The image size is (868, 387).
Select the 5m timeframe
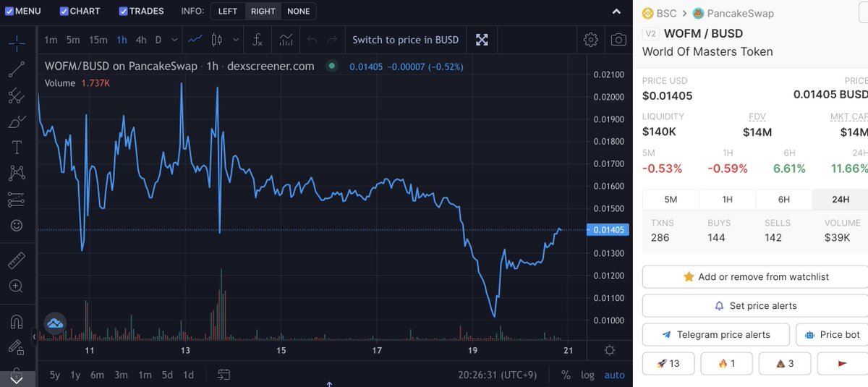[x=73, y=40]
